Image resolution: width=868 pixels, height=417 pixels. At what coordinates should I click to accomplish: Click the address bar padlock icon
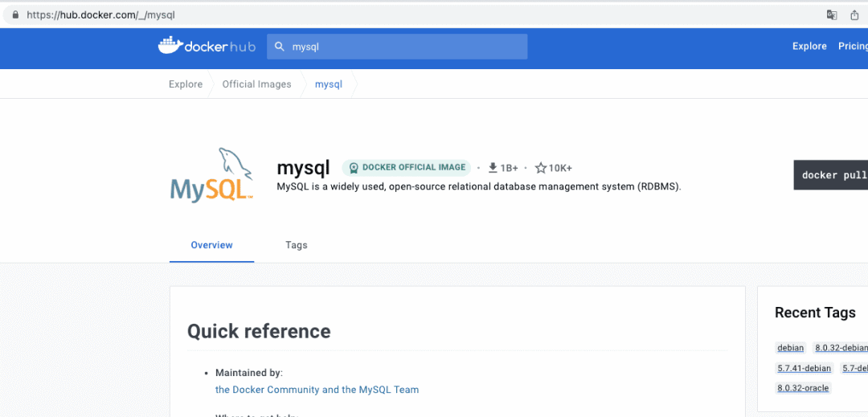point(14,14)
